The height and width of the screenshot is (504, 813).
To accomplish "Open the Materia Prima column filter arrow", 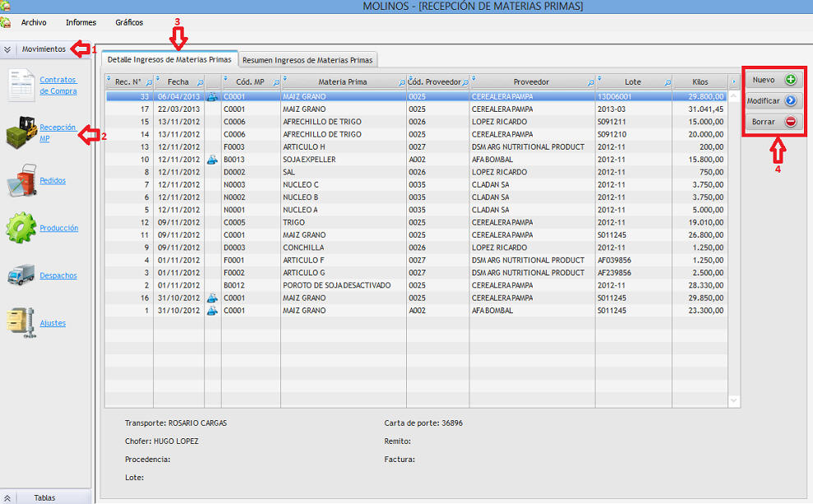I will pos(284,78).
